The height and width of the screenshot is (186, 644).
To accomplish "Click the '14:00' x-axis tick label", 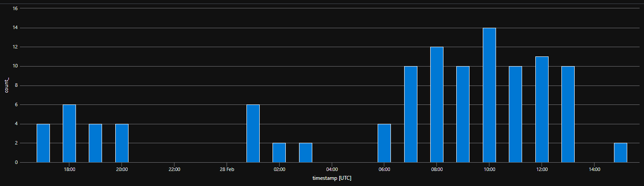I will pyautogui.click(x=595, y=169).
